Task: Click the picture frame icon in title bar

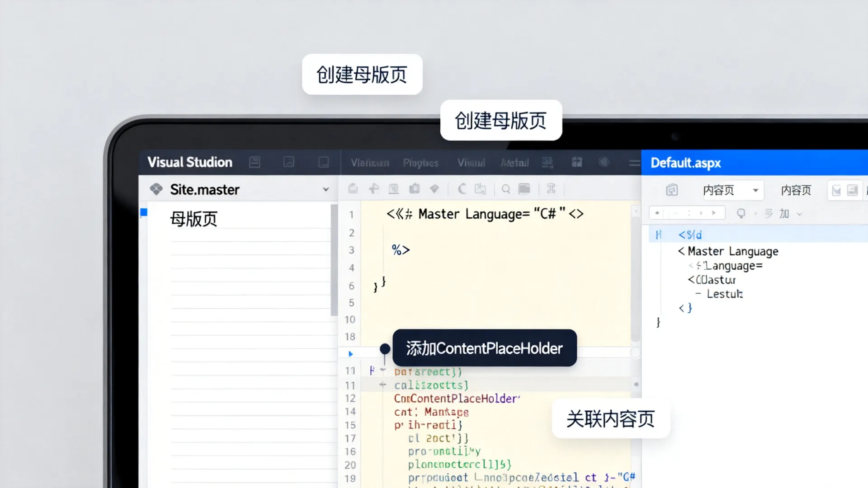Action: tap(289, 162)
